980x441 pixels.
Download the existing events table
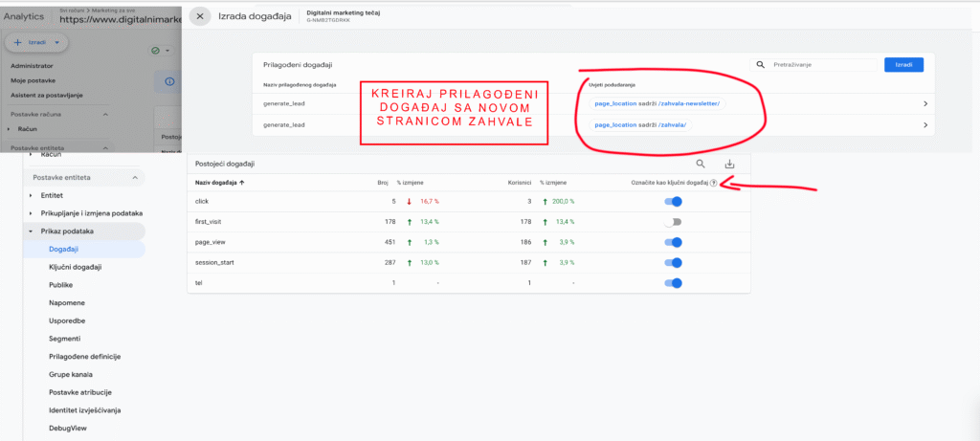tap(730, 164)
